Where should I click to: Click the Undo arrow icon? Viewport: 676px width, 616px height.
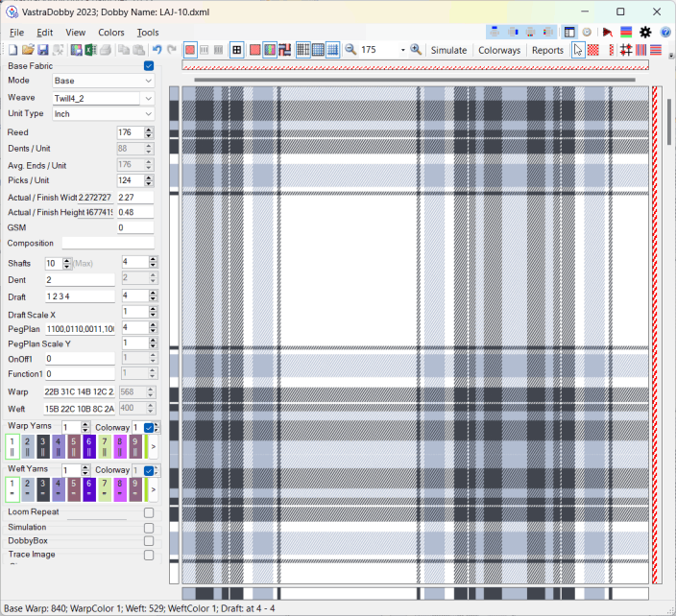click(157, 50)
